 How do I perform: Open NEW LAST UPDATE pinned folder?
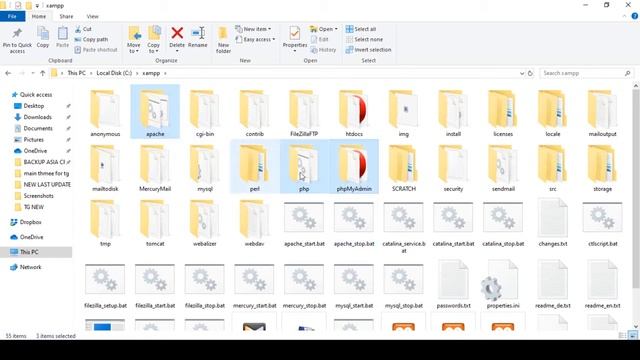[x=47, y=184]
